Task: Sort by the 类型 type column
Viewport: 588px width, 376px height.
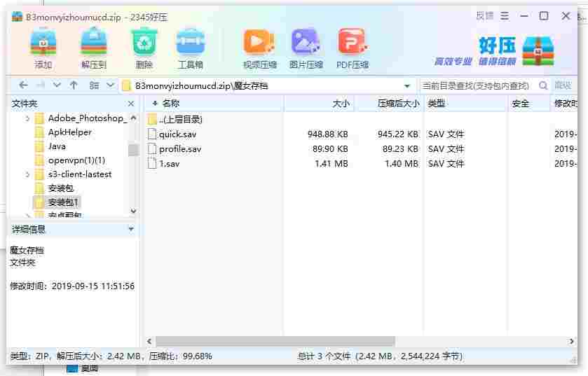Action: [x=437, y=104]
